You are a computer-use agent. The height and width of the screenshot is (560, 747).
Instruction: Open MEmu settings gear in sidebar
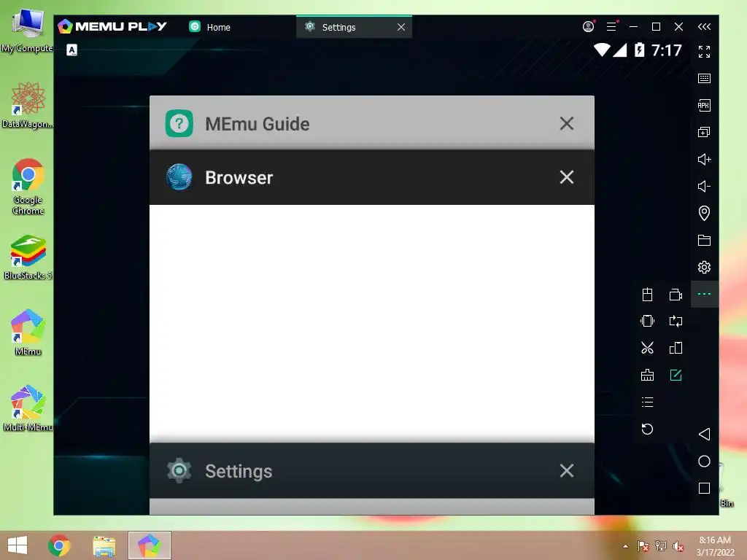[704, 267]
